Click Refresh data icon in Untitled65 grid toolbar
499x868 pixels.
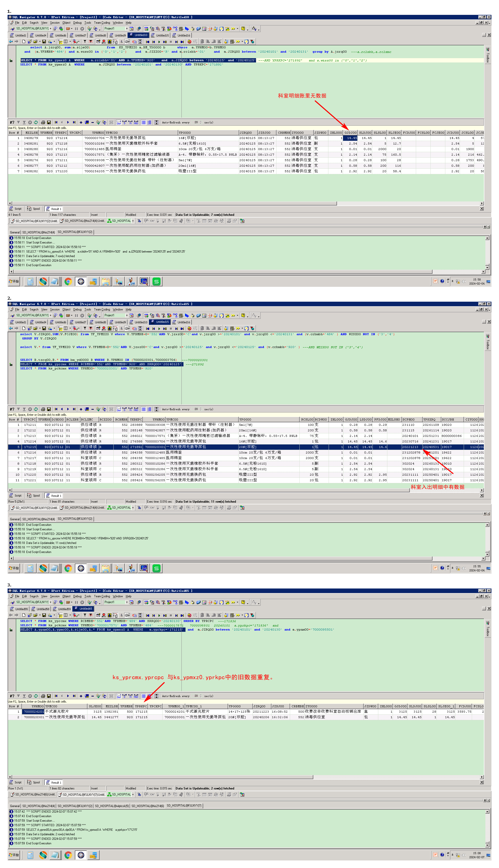[x=36, y=696]
